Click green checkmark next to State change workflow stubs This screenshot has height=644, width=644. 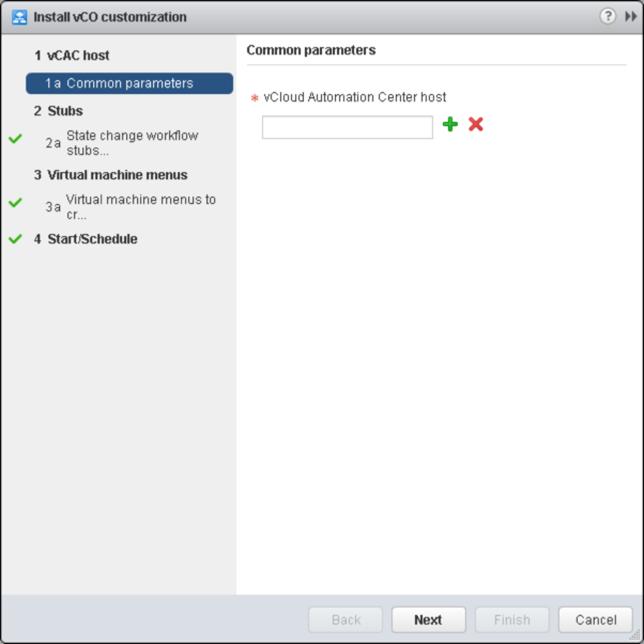tap(16, 138)
